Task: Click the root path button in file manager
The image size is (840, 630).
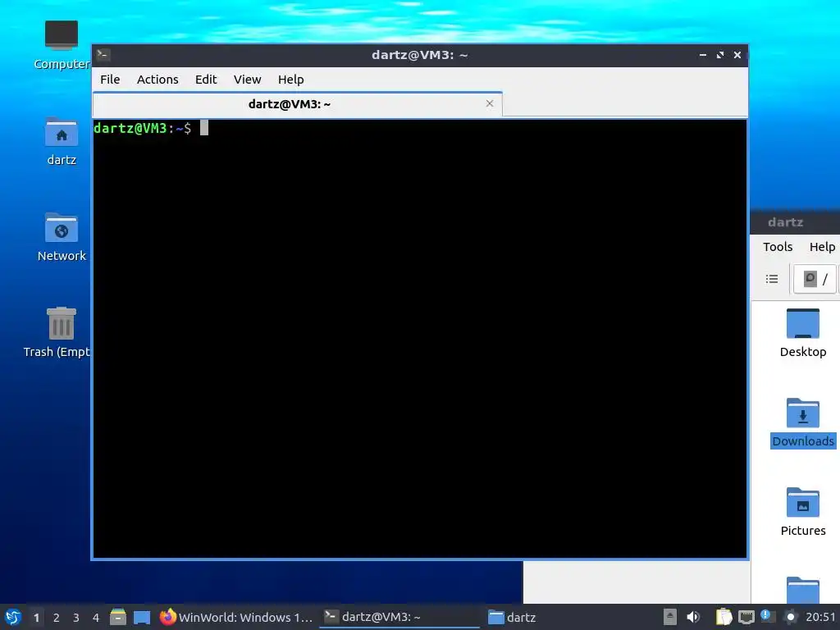Action: [x=815, y=279]
